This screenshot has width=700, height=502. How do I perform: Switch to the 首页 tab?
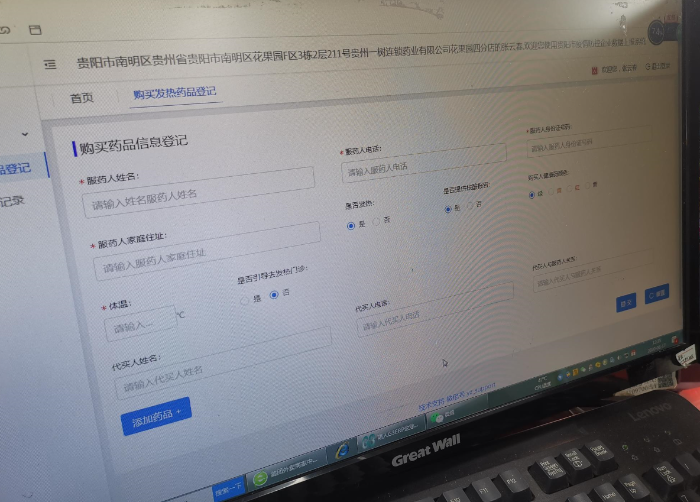tap(82, 98)
